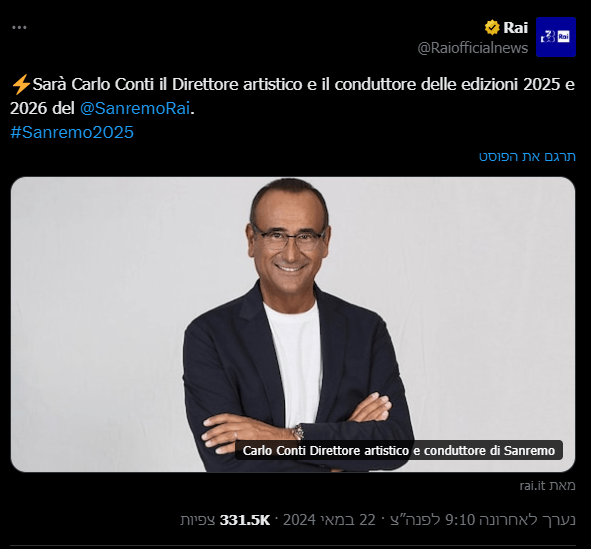This screenshot has height=549, width=591.
Task: Click the Hebrew translate post link
Action: click(527, 156)
